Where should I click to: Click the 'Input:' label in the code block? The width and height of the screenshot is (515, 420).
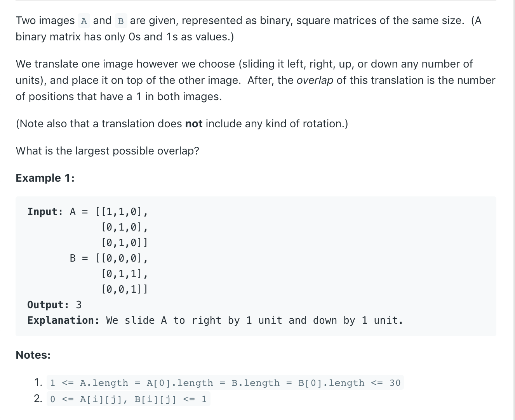(x=45, y=212)
